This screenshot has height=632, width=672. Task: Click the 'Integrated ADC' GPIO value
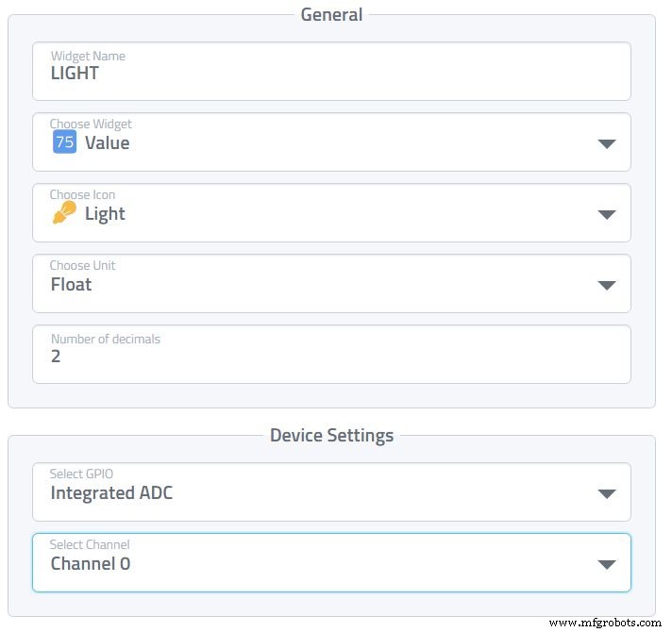click(111, 493)
